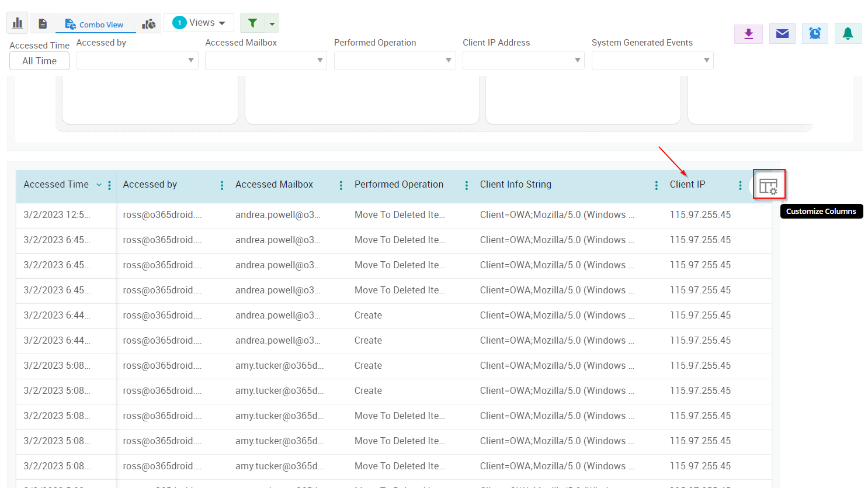Select the first row's IP 115.97.255.45
The height and width of the screenshot is (488, 868).
700,214
